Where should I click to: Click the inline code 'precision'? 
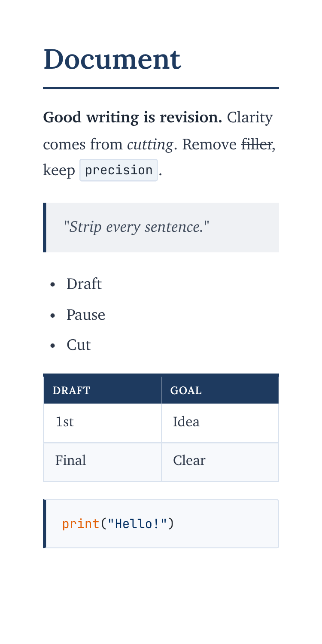click(x=119, y=170)
